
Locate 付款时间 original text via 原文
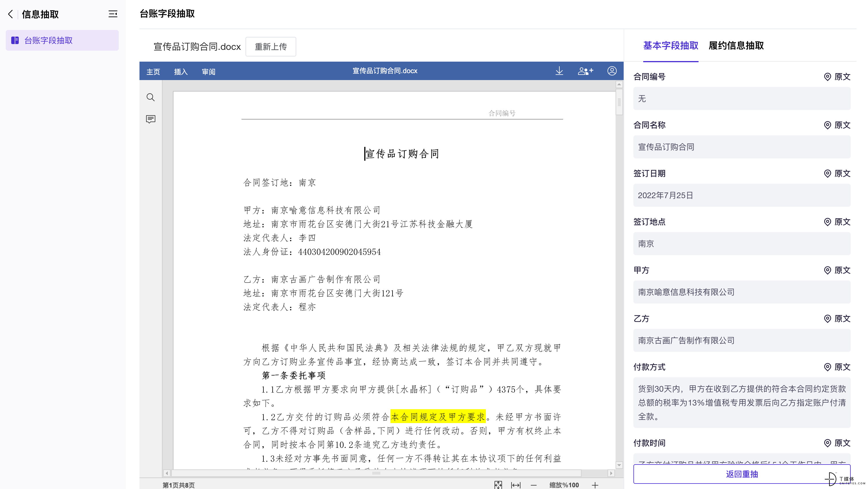pyautogui.click(x=837, y=443)
